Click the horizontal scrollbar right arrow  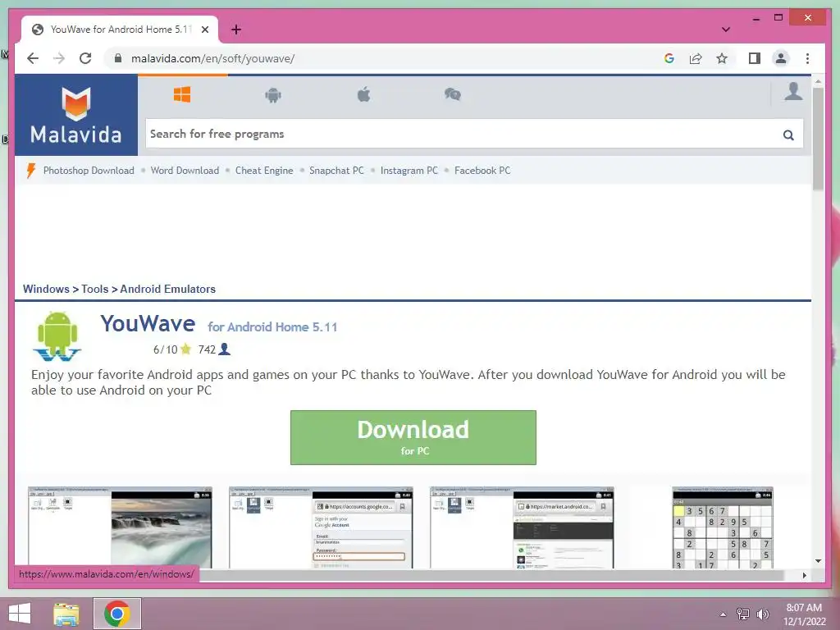click(x=805, y=575)
